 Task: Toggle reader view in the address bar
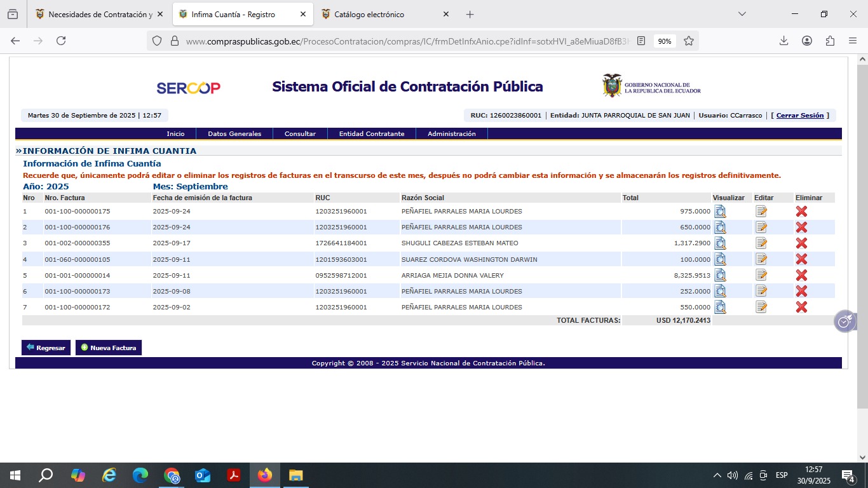point(641,41)
